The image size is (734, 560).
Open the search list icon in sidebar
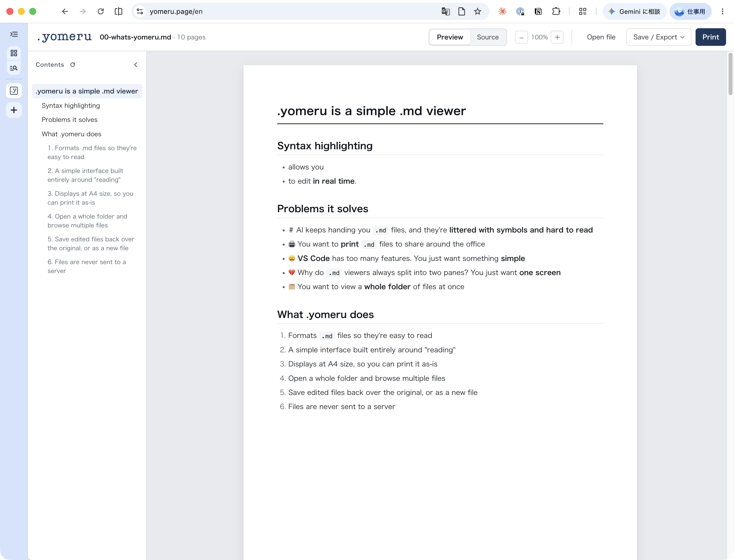point(14,68)
